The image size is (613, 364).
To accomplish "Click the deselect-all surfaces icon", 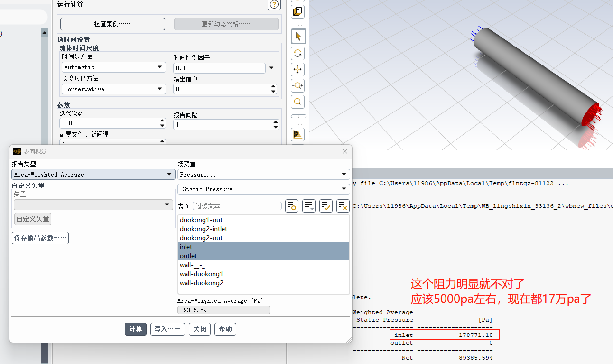I will pos(343,206).
